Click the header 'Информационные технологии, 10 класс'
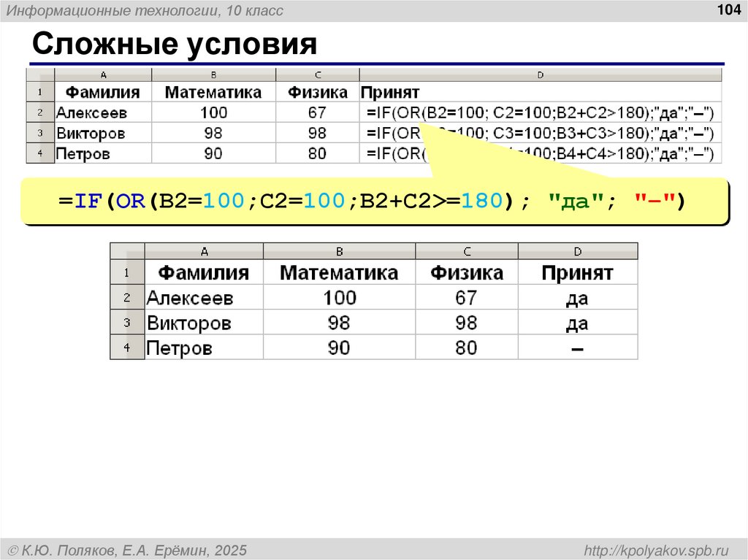The image size is (748, 560). (x=145, y=10)
